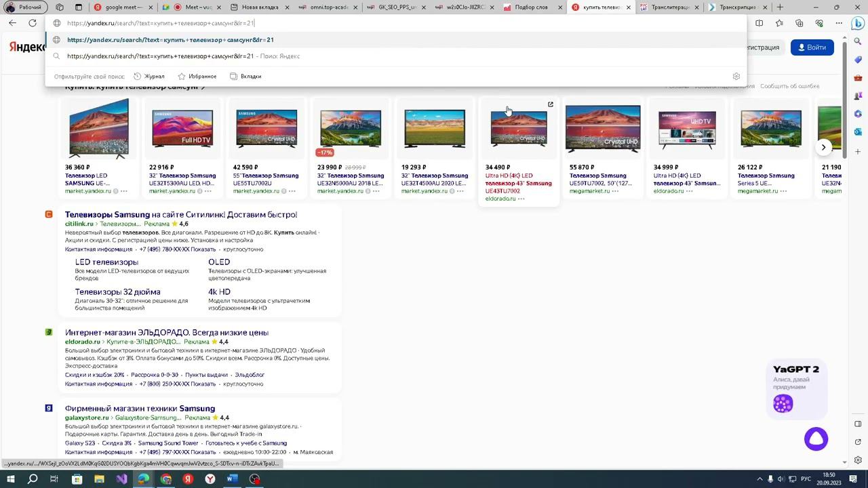Click the taskbar clock showing 18:50

click(828, 479)
